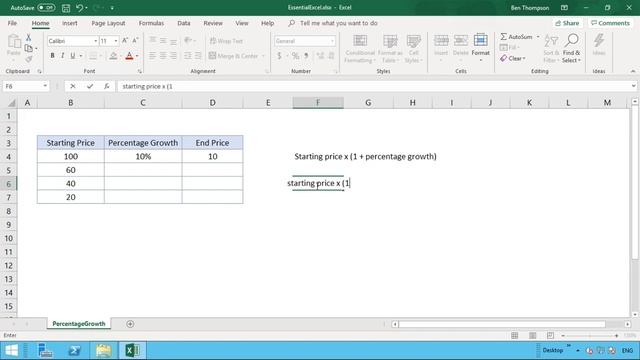Switch to the Page Layout tab

[108, 23]
